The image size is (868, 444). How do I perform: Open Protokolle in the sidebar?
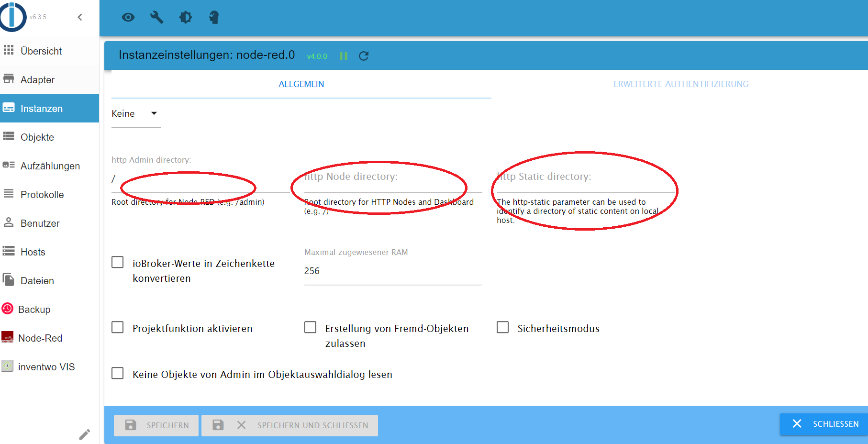click(x=50, y=194)
